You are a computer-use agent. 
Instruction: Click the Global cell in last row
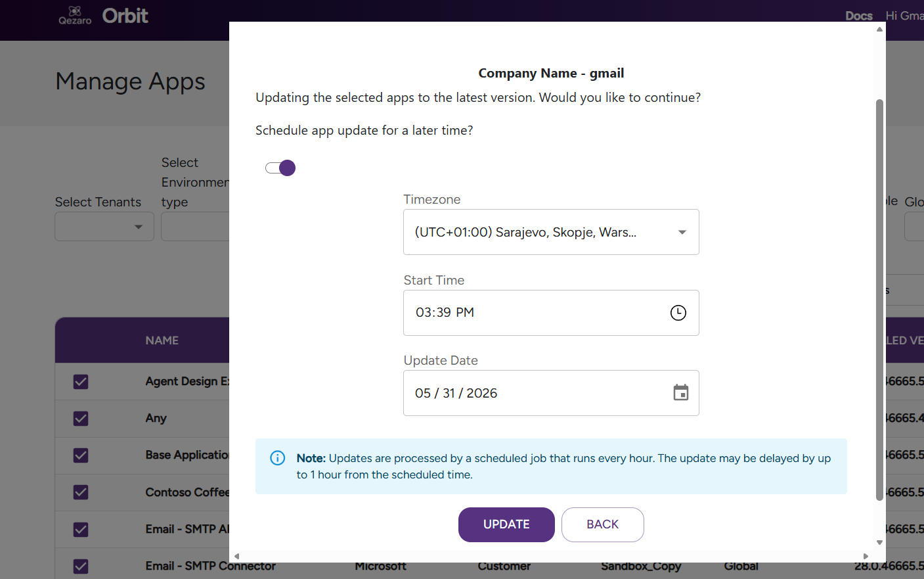click(741, 567)
